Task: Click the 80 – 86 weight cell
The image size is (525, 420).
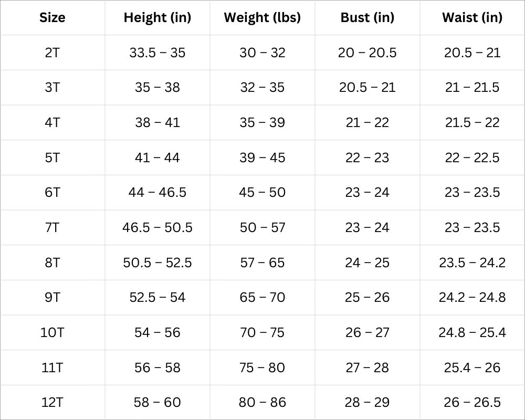Action: coord(262,402)
